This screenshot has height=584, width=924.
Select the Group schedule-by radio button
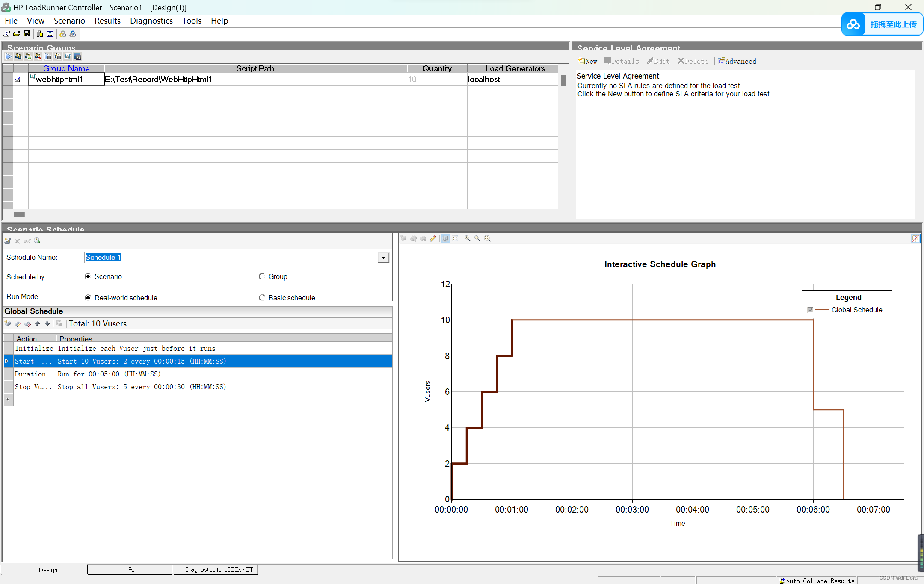point(262,276)
